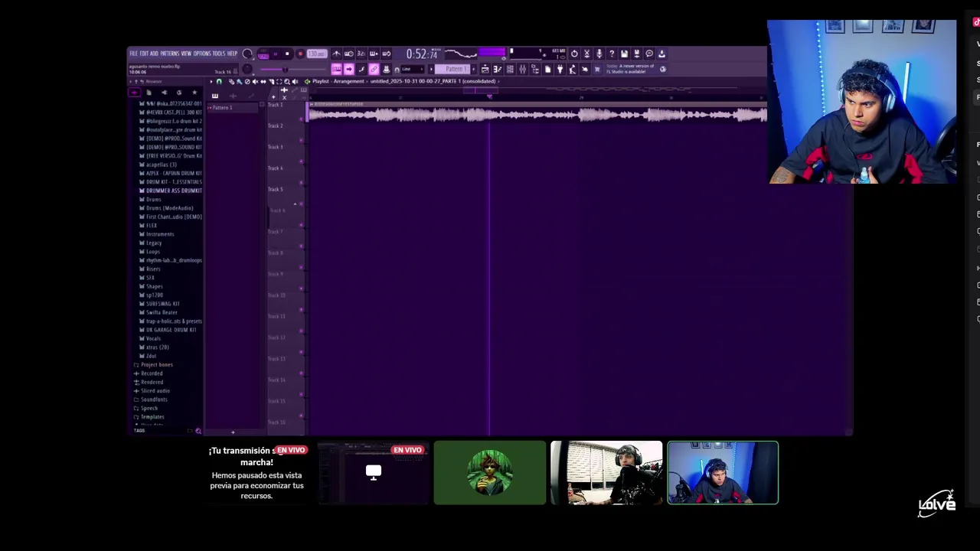This screenshot has height=551, width=980.
Task: Toggle multilink to controllers icon
Action: coord(374,69)
